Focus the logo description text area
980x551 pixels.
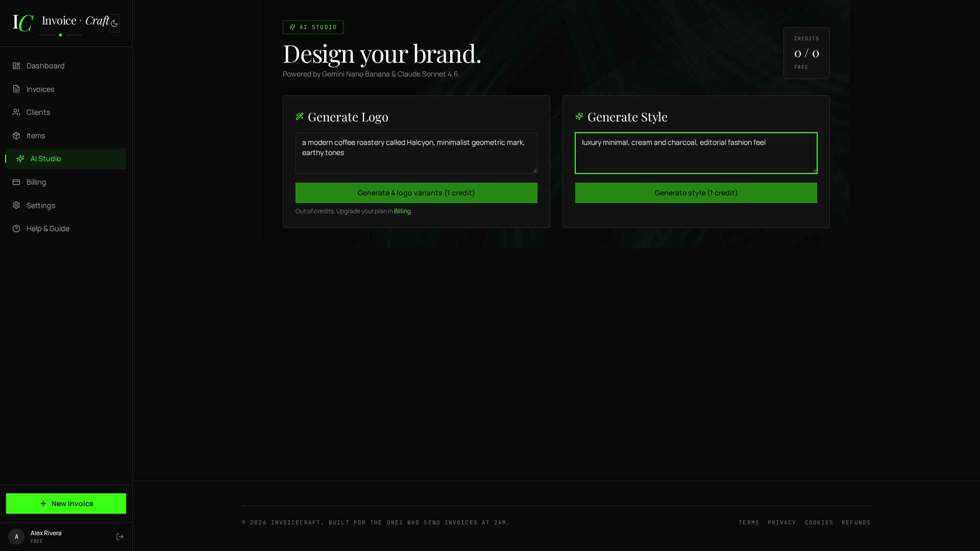click(x=416, y=153)
